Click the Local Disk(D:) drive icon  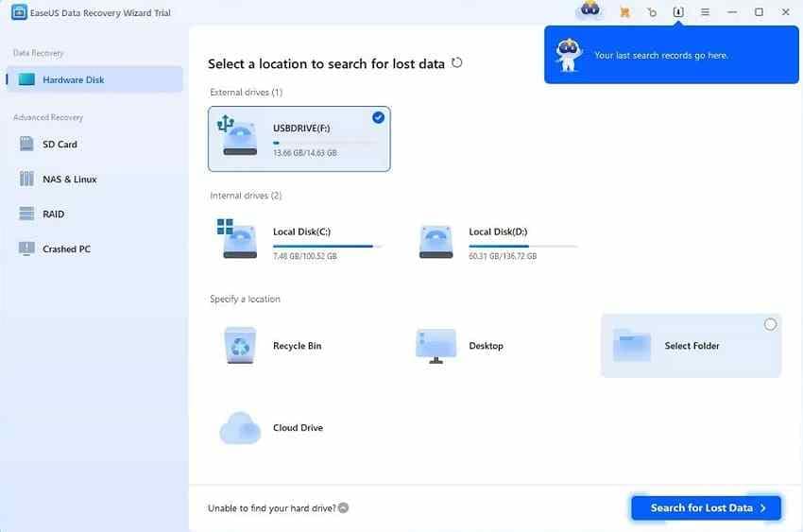coord(436,242)
